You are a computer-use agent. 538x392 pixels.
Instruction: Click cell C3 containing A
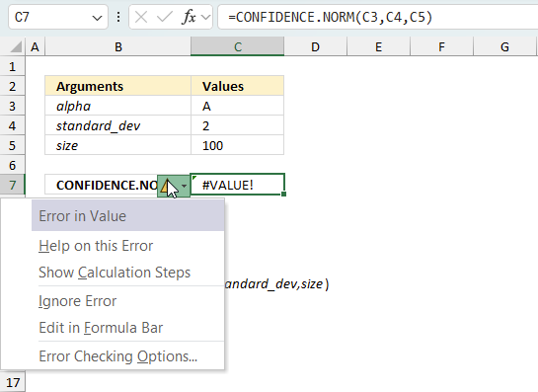pyautogui.click(x=238, y=106)
